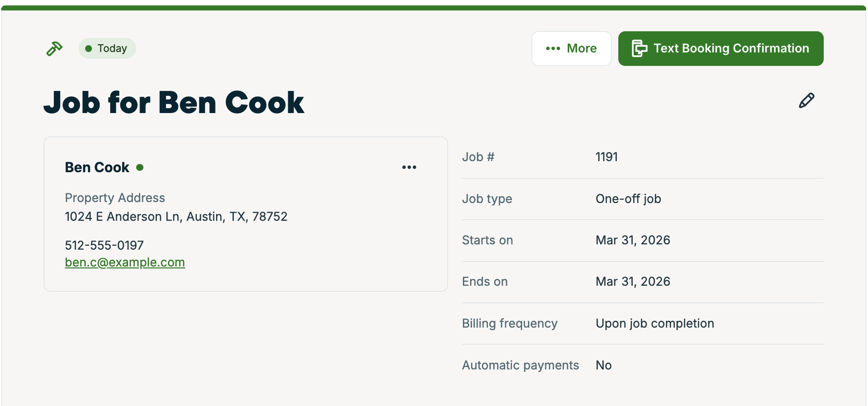
Task: Click the Ends on date value
Action: pyautogui.click(x=632, y=281)
